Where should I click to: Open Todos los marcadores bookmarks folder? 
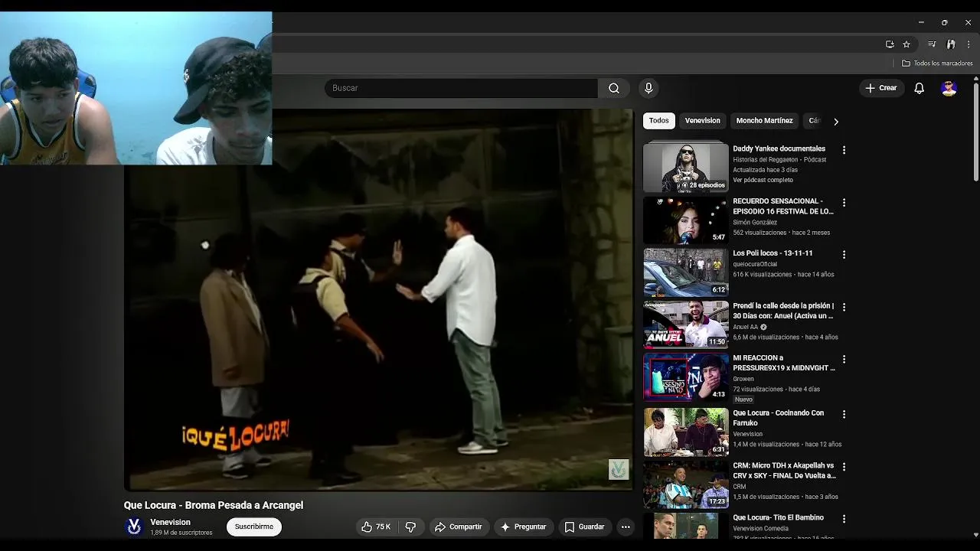(937, 64)
